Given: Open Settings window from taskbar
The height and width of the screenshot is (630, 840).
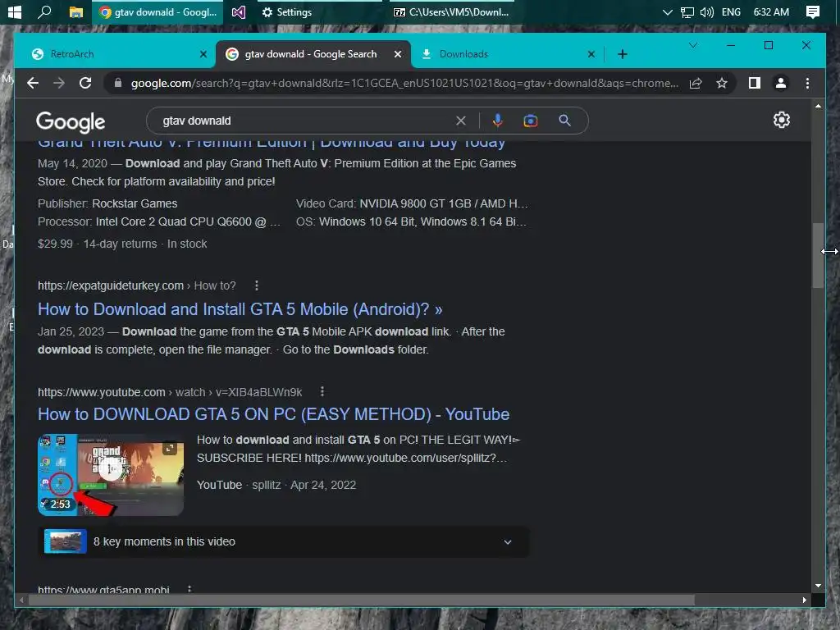Looking at the screenshot, I should (319, 11).
